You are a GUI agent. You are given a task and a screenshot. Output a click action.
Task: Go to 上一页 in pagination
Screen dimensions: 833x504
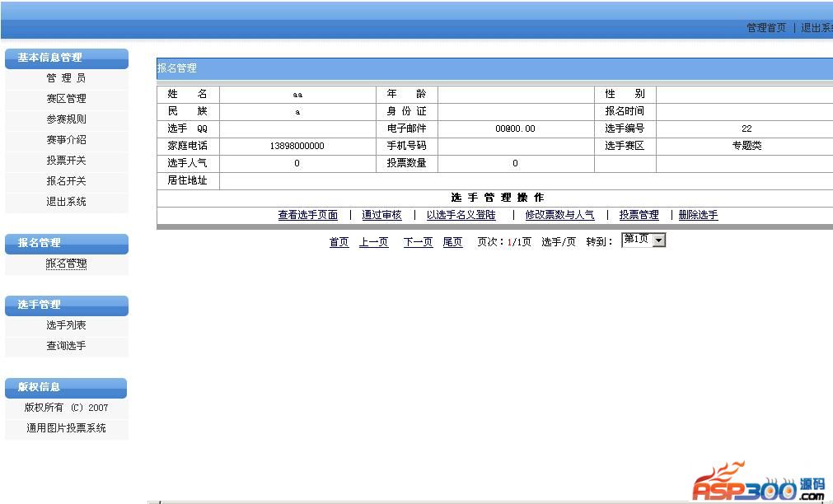coord(373,242)
